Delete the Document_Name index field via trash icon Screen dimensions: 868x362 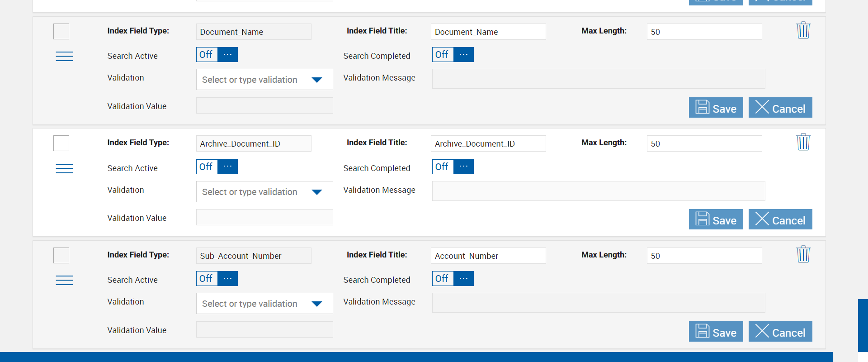(803, 30)
